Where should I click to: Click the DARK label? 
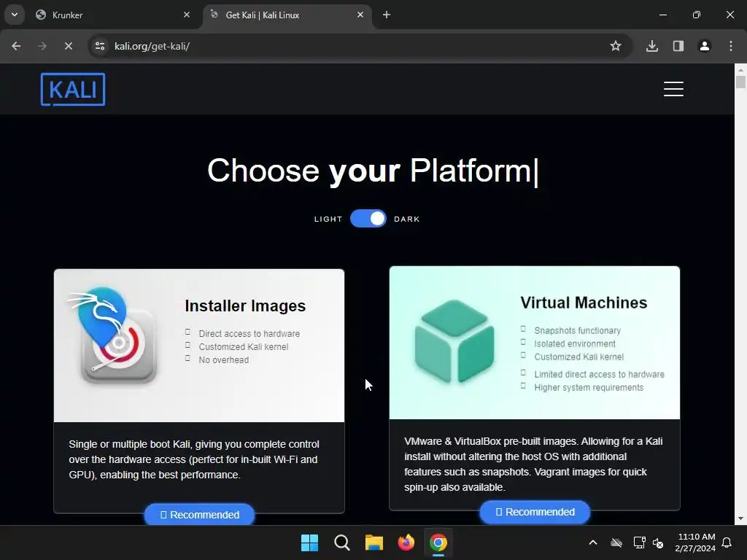click(x=407, y=219)
